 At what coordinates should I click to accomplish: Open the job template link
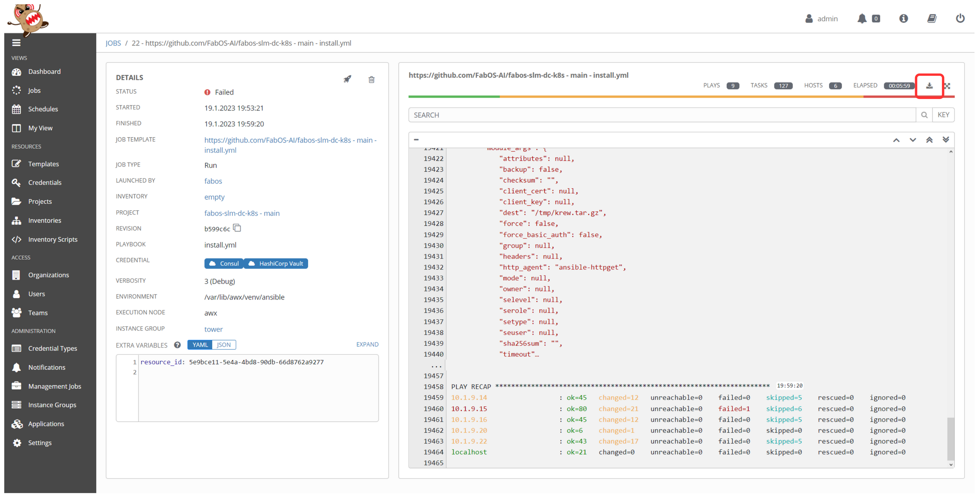(x=290, y=145)
